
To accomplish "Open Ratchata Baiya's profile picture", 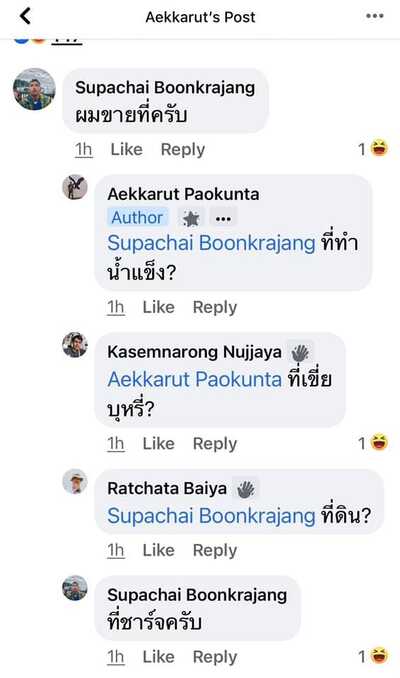I will (75, 481).
